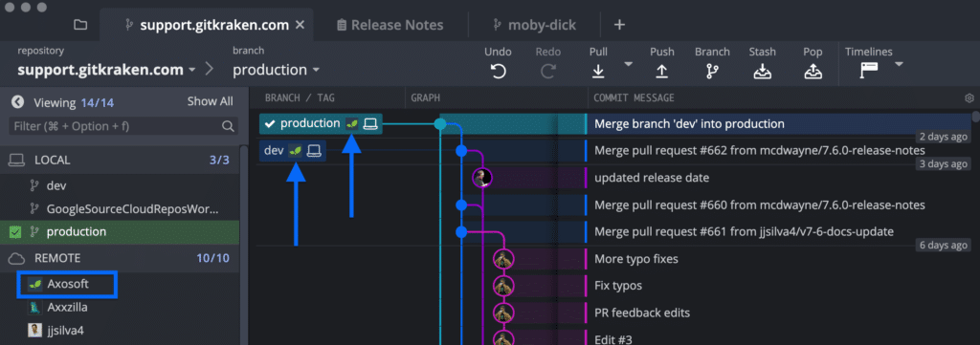Viewport: 980px width, 345px height.
Task: Click the Pull arrow icon
Action: (x=598, y=72)
